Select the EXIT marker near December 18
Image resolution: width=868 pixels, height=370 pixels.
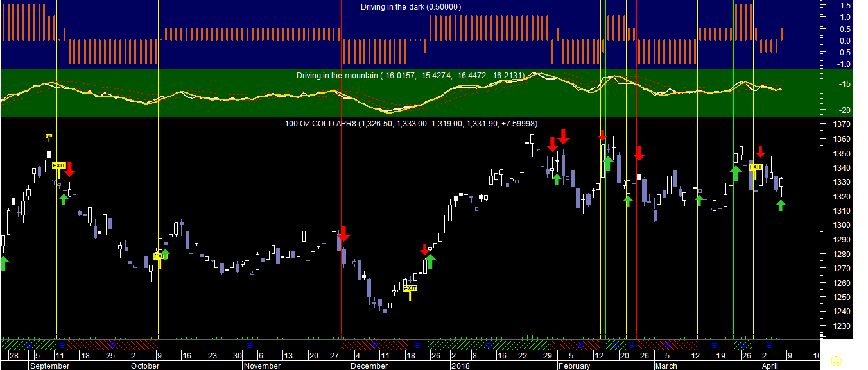(x=410, y=288)
